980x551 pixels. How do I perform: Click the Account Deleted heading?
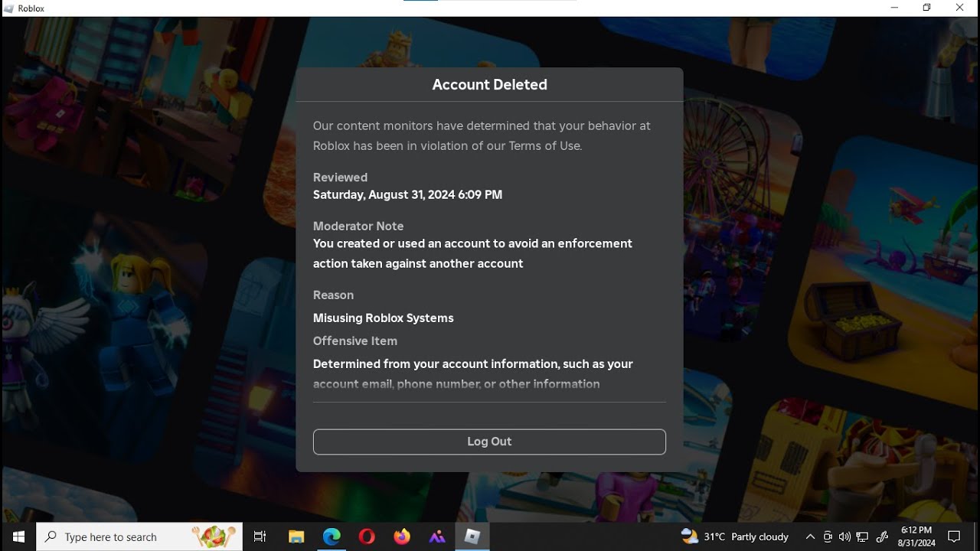pos(489,85)
